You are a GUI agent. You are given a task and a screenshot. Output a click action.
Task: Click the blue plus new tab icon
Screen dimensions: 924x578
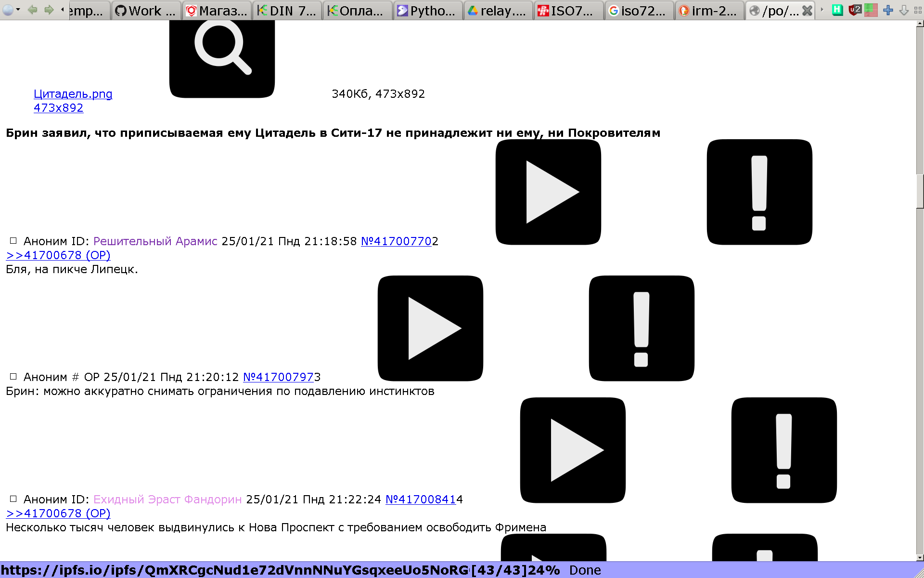[x=888, y=10]
